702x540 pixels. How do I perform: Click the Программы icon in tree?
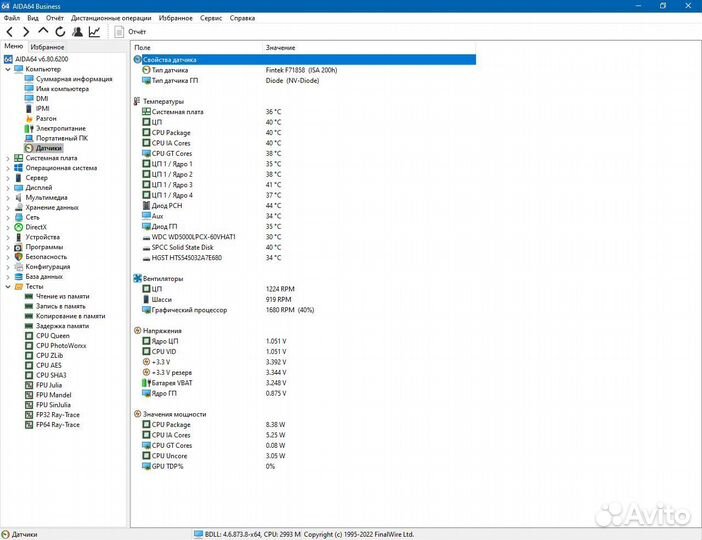tap(18, 247)
